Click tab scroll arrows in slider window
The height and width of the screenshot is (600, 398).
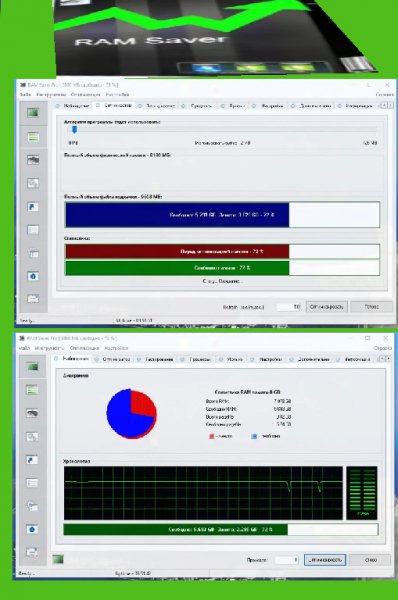tap(386, 105)
